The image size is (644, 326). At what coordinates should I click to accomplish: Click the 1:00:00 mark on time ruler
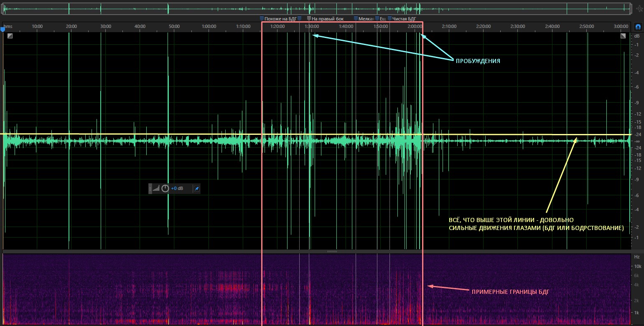click(209, 26)
